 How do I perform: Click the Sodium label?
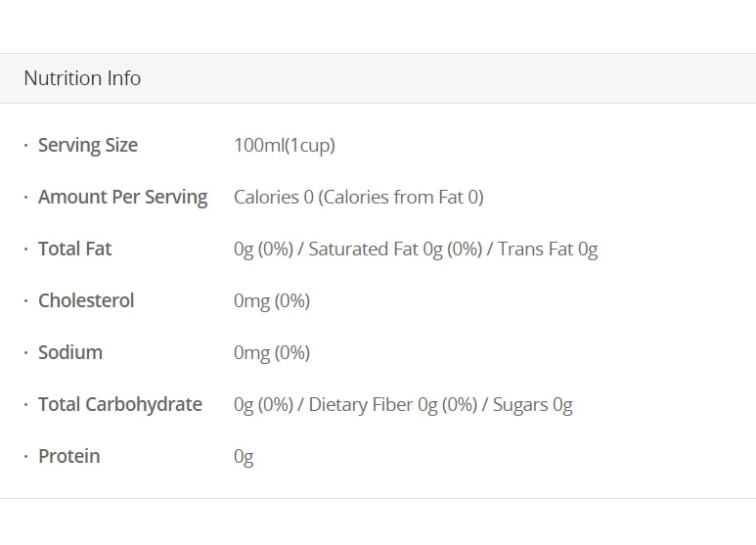(x=69, y=352)
